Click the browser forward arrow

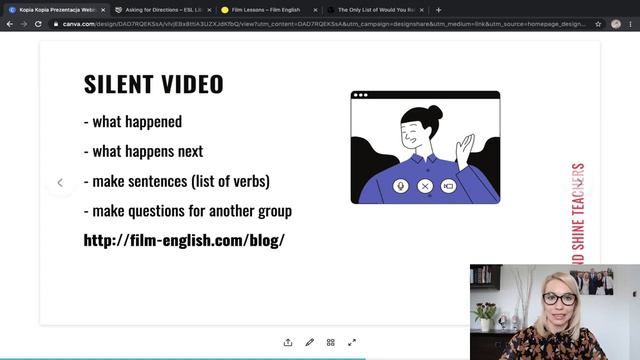coord(24,24)
